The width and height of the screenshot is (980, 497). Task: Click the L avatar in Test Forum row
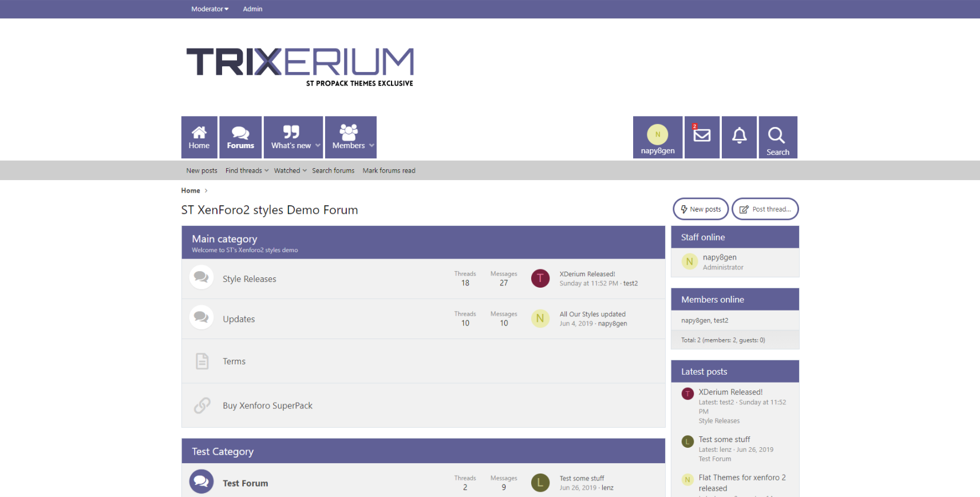pos(540,483)
